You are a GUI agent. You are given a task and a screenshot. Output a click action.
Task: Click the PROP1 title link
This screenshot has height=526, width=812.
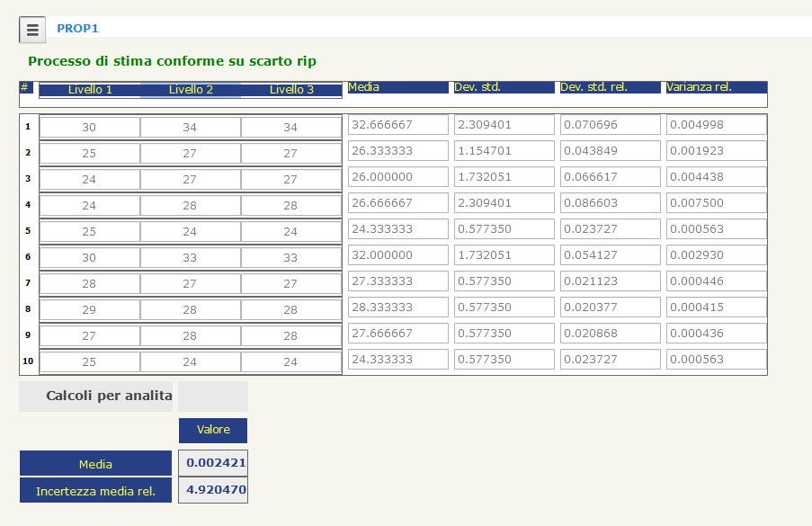[77, 29]
